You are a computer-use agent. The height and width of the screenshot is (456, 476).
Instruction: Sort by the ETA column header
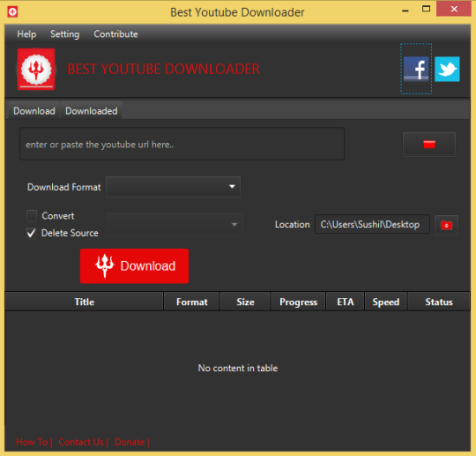(x=346, y=302)
